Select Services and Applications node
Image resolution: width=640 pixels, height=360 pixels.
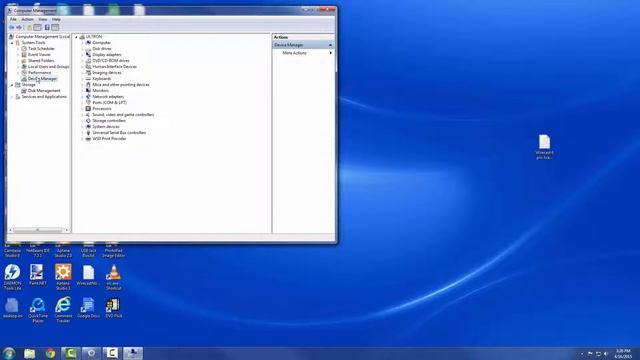(44, 97)
